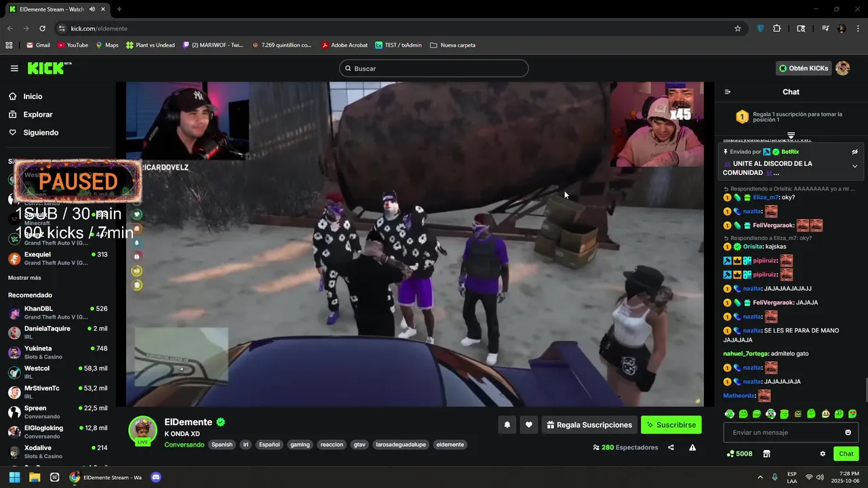Report the stream with warning triangle icon
This screenshot has width=868, height=488.
click(692, 447)
